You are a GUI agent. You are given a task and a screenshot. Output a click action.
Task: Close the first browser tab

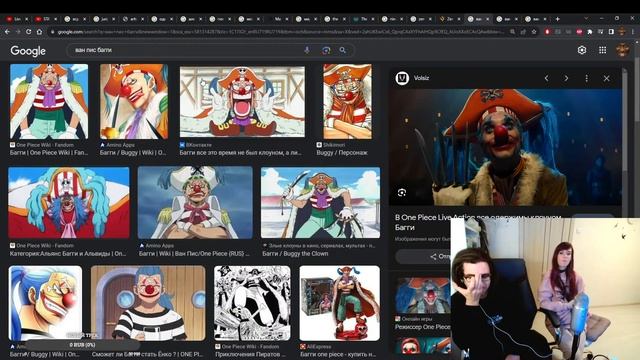click(x=27, y=19)
